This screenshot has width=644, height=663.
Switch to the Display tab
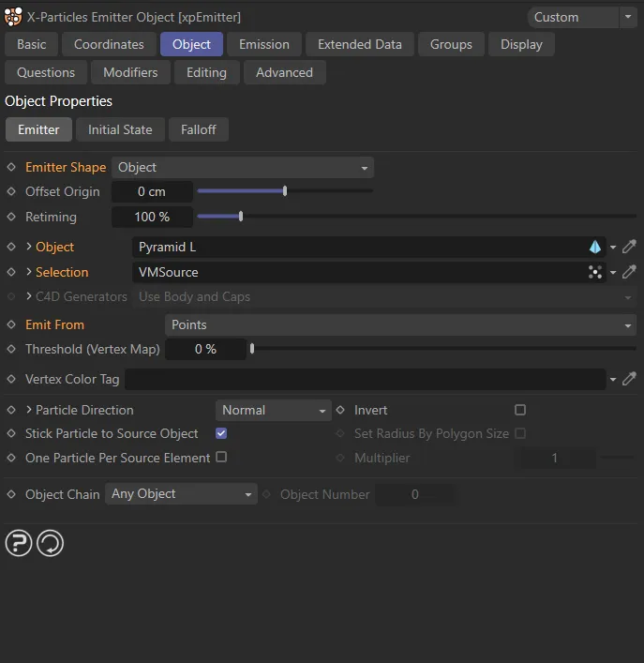pyautogui.click(x=521, y=44)
